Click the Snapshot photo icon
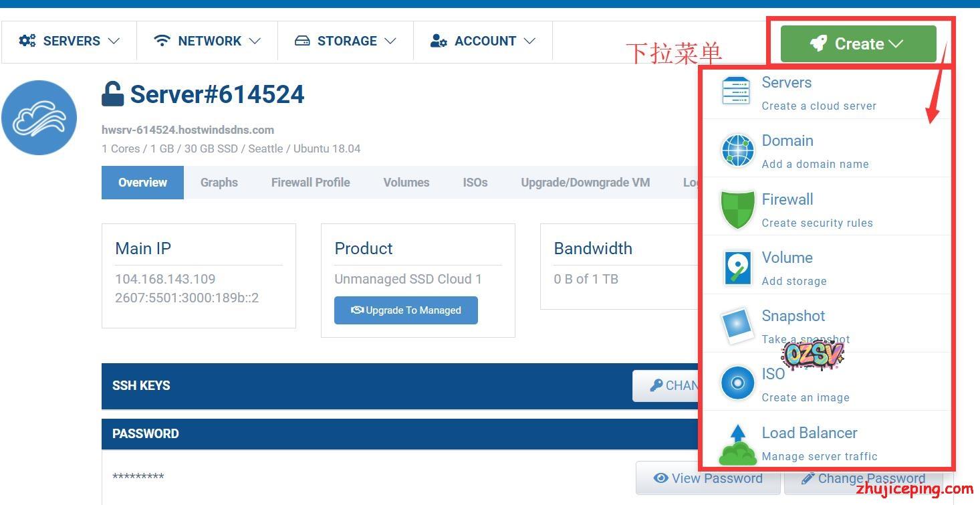The image size is (980, 505). tap(737, 326)
